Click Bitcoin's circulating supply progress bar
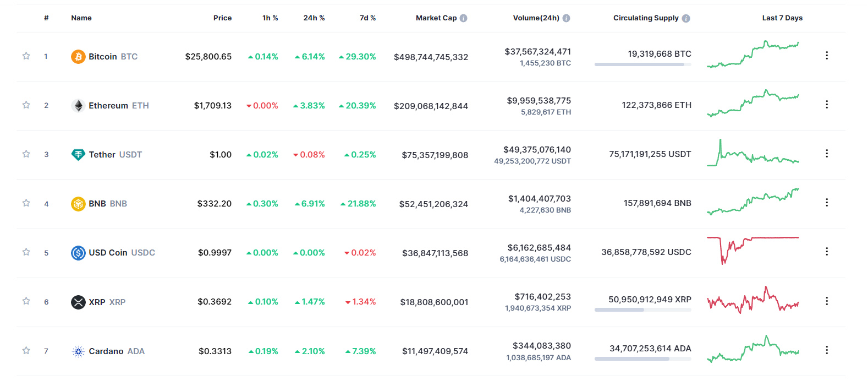 pyautogui.click(x=643, y=64)
